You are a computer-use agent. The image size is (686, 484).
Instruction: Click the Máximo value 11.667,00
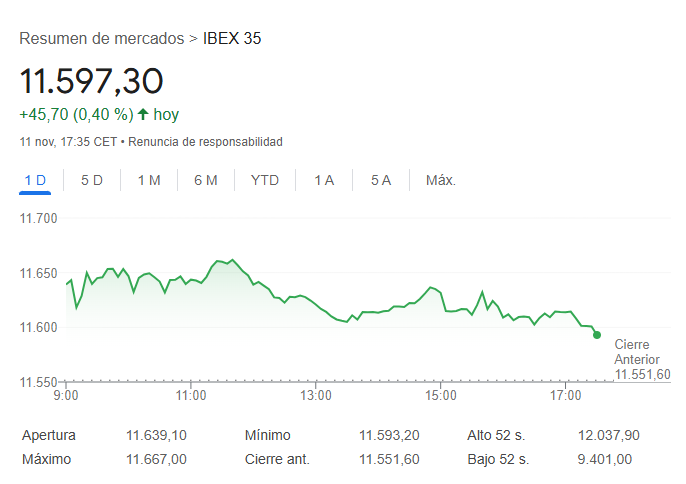(156, 459)
